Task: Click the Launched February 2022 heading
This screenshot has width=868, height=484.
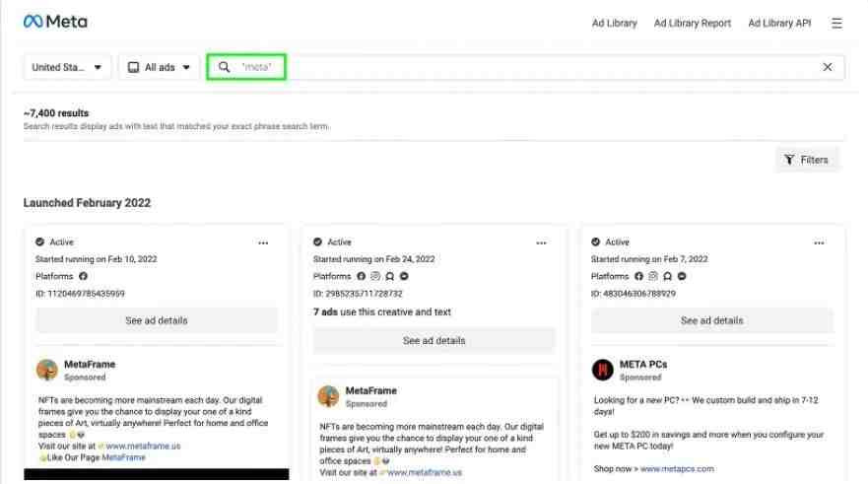Action: pyautogui.click(x=87, y=203)
